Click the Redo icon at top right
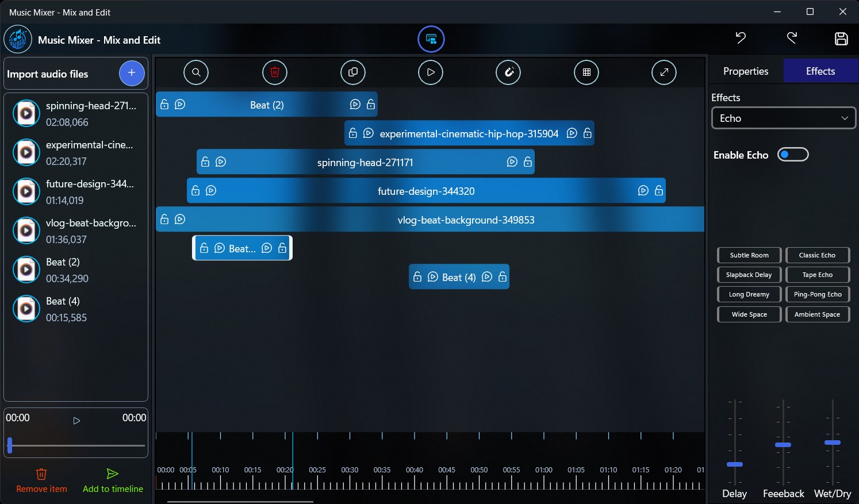Screen dimensions: 859x504 pyautogui.click(x=792, y=39)
